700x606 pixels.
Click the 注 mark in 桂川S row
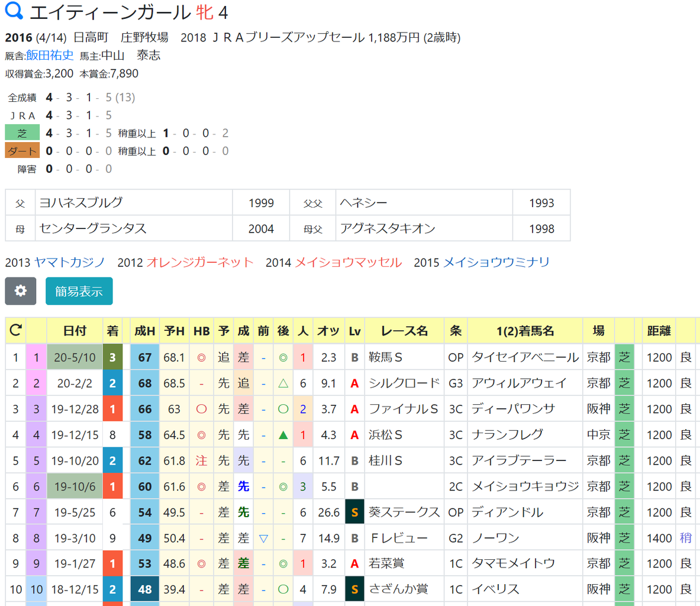point(201,460)
